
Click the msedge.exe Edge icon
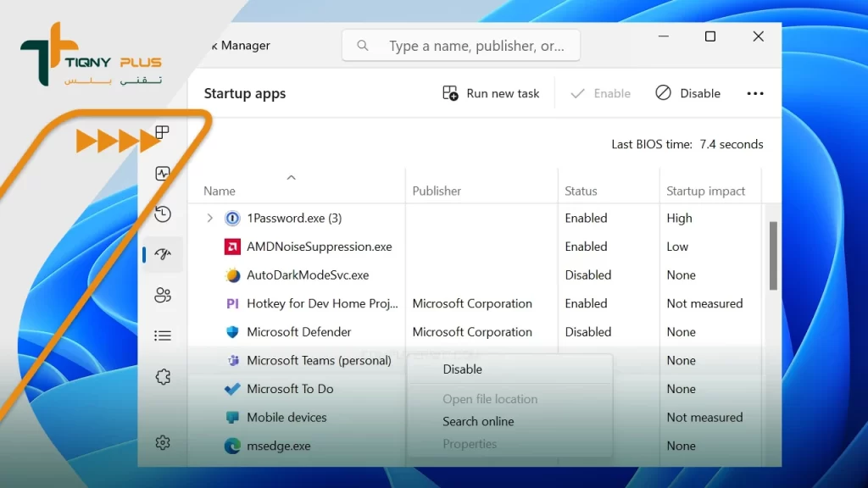pos(232,446)
